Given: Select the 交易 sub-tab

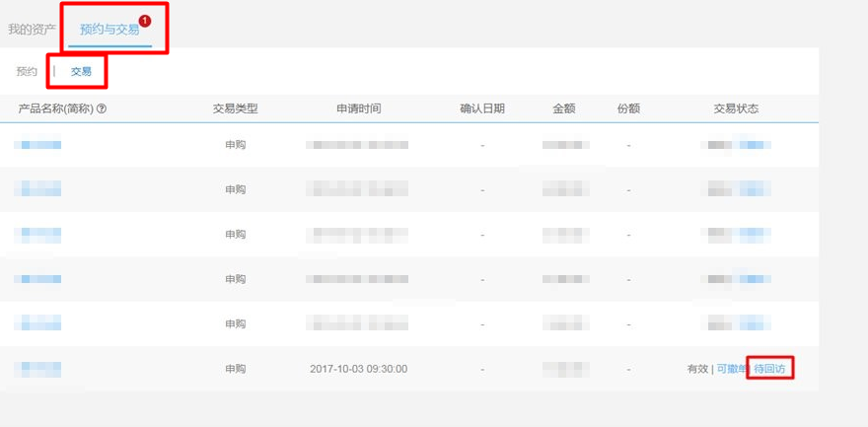Looking at the screenshot, I should point(81,71).
